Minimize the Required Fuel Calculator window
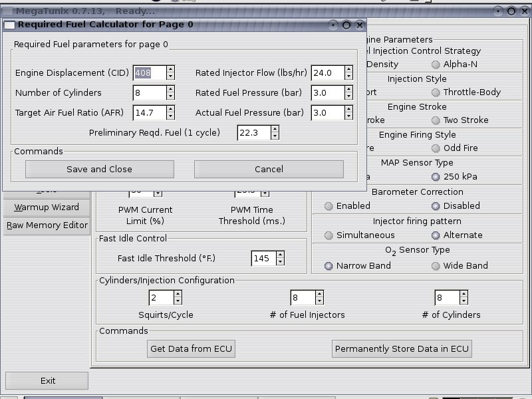 (333, 25)
